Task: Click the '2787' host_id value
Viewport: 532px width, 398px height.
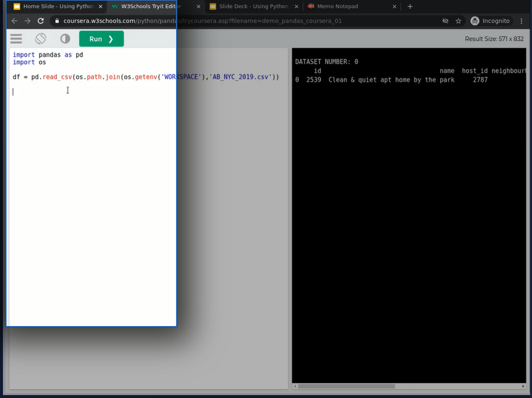Action: pyautogui.click(x=480, y=80)
